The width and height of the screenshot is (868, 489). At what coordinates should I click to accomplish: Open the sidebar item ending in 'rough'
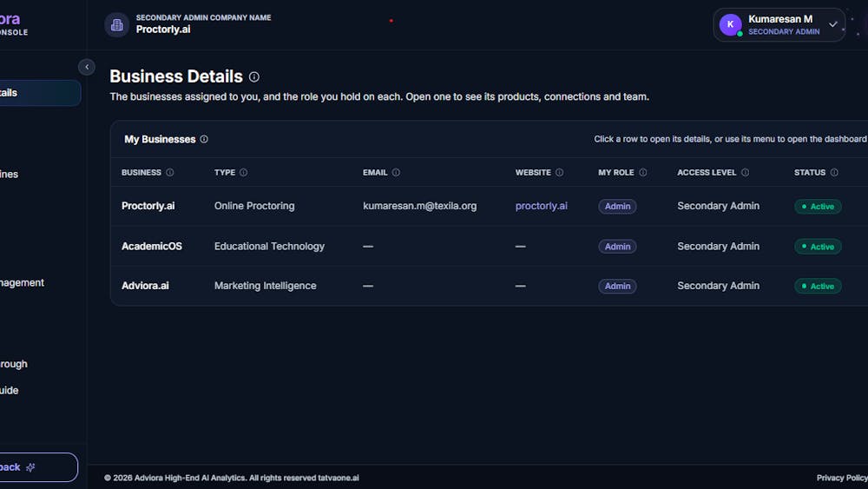[x=14, y=364]
